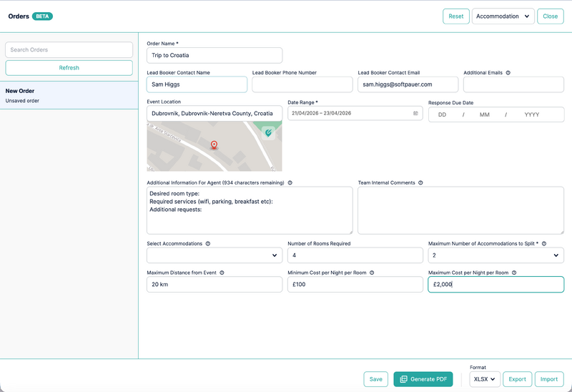Expand the Select Accommodations dropdown
The image size is (572, 392).
coord(214,255)
